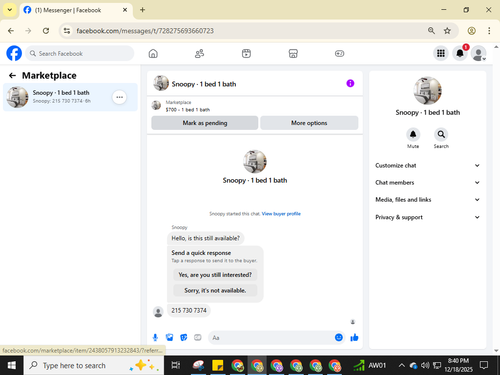Screen dimensions: 500x375
Task: Choose a sticker icon
Action: [x=184, y=338]
